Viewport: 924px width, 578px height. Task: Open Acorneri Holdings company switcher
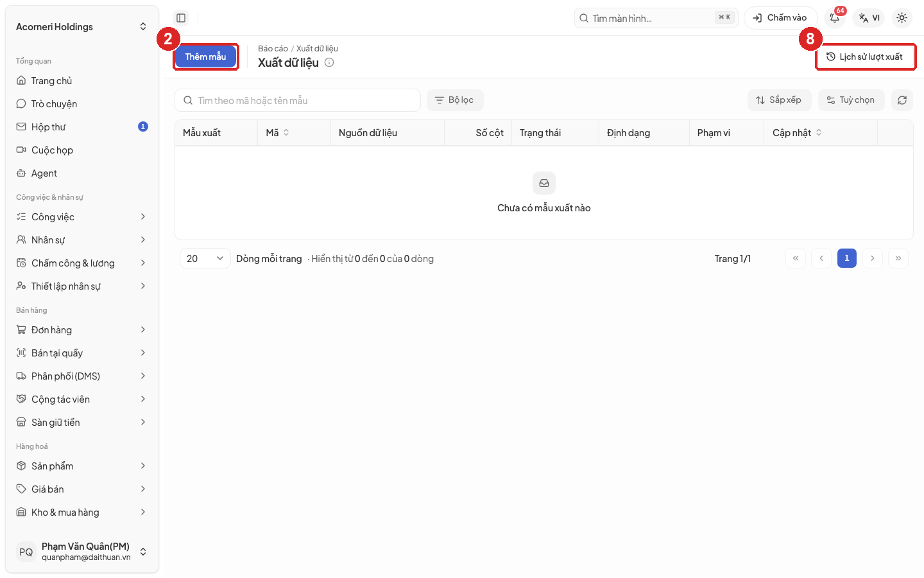click(82, 27)
